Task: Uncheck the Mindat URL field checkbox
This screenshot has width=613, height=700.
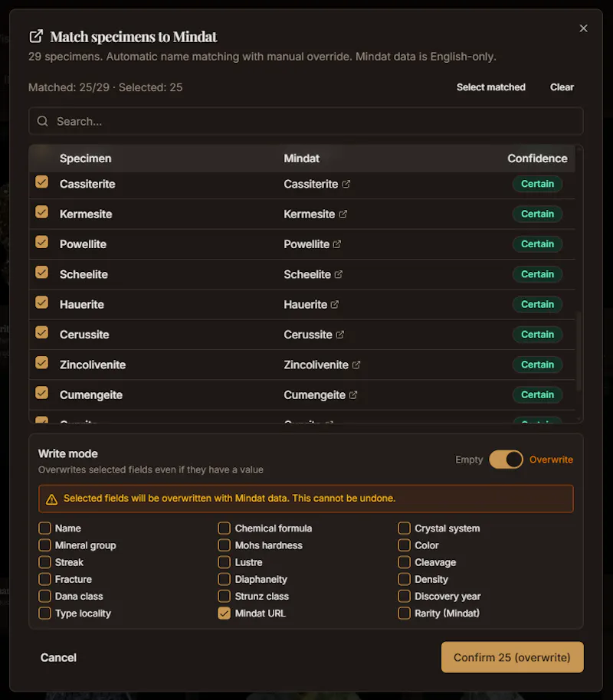Action: pos(224,613)
